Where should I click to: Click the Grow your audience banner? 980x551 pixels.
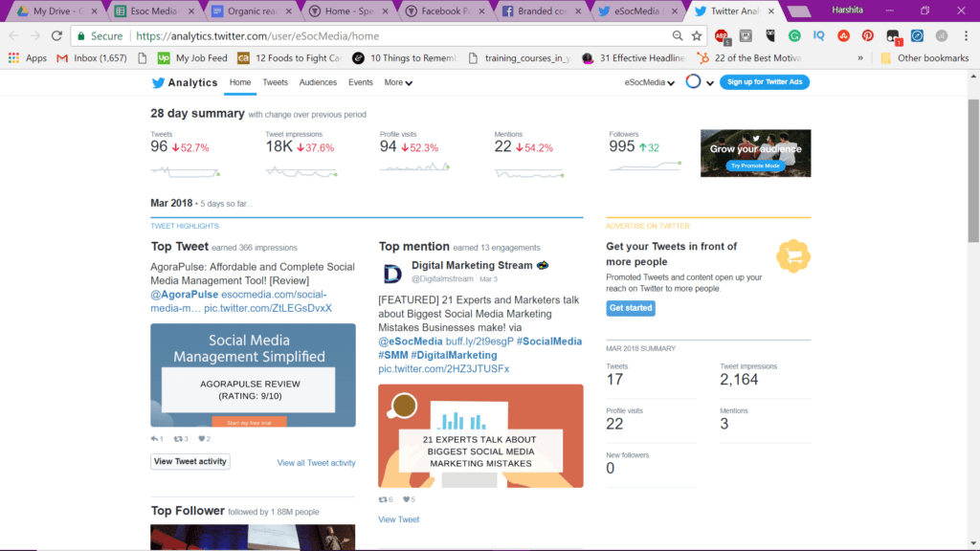pos(756,153)
